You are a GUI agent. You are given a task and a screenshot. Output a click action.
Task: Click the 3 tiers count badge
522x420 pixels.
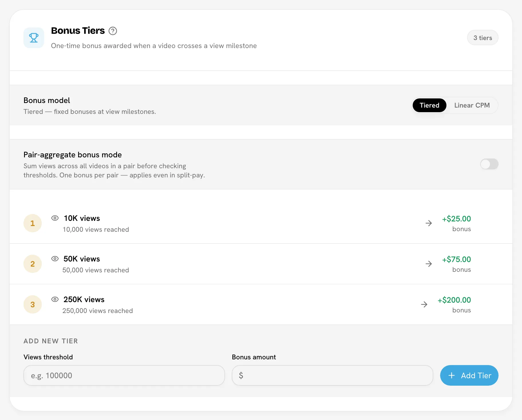pos(483,38)
